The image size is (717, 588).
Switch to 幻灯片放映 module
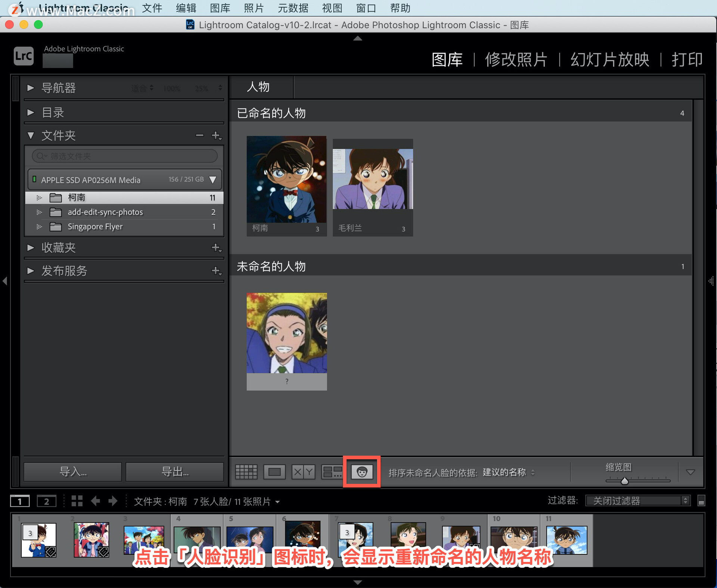click(x=610, y=60)
